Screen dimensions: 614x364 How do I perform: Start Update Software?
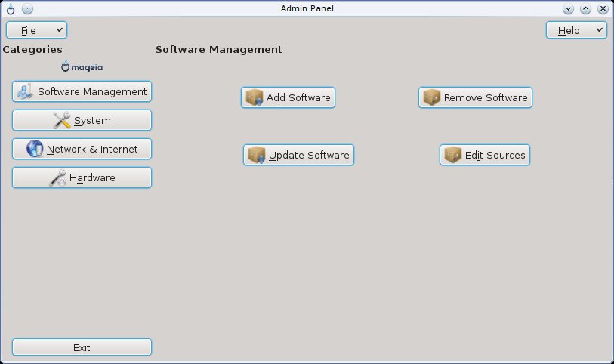tap(298, 155)
